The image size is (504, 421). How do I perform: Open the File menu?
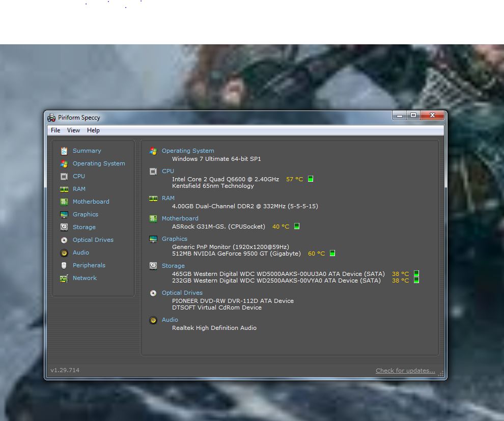(55, 130)
